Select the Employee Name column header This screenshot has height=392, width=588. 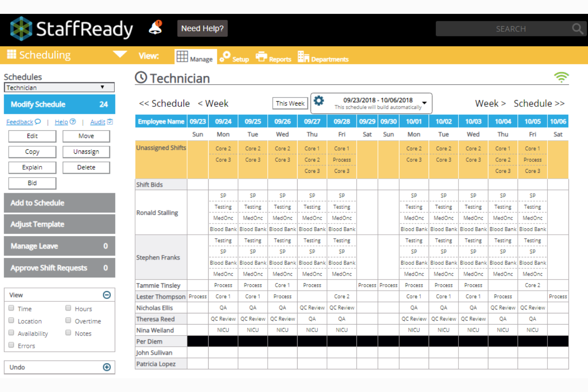click(x=161, y=121)
